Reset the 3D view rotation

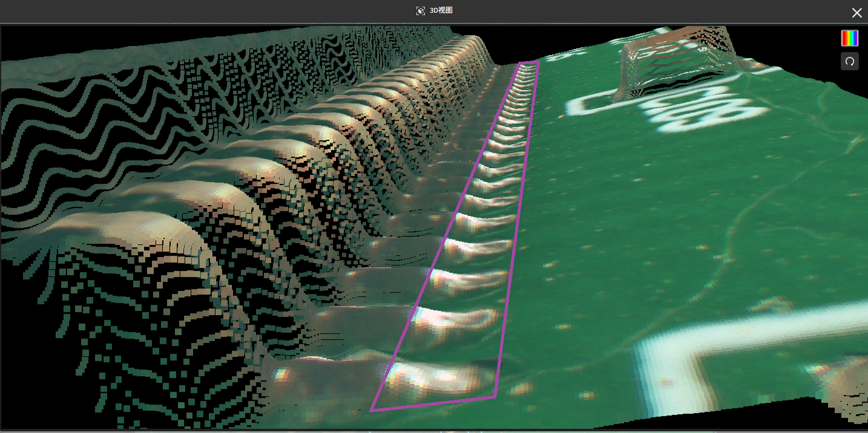[849, 61]
